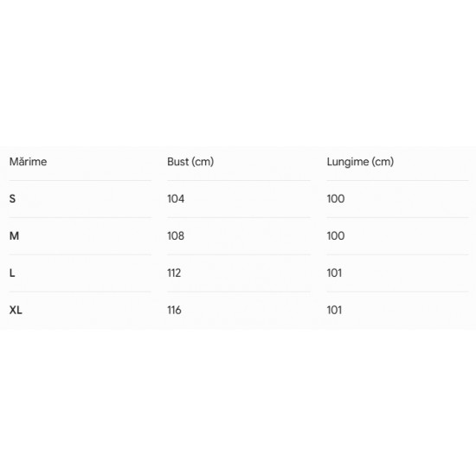The image size is (476, 476).
Task: Select the L size row label
Action: click(x=12, y=273)
